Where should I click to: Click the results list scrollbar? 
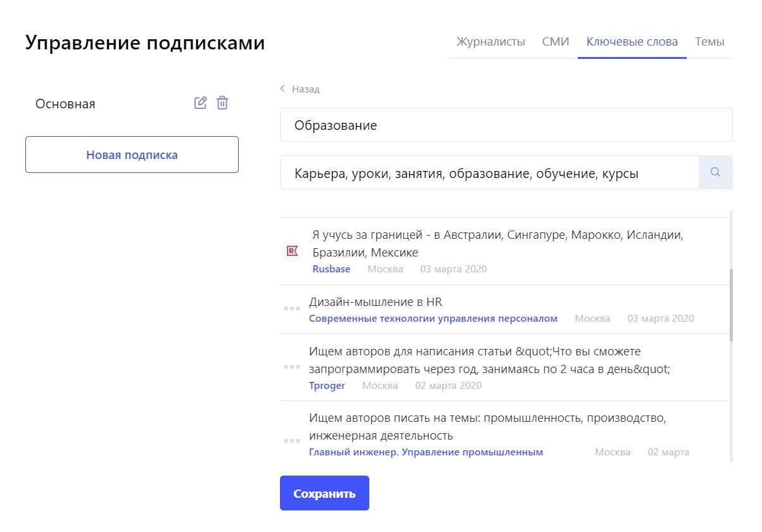click(731, 304)
